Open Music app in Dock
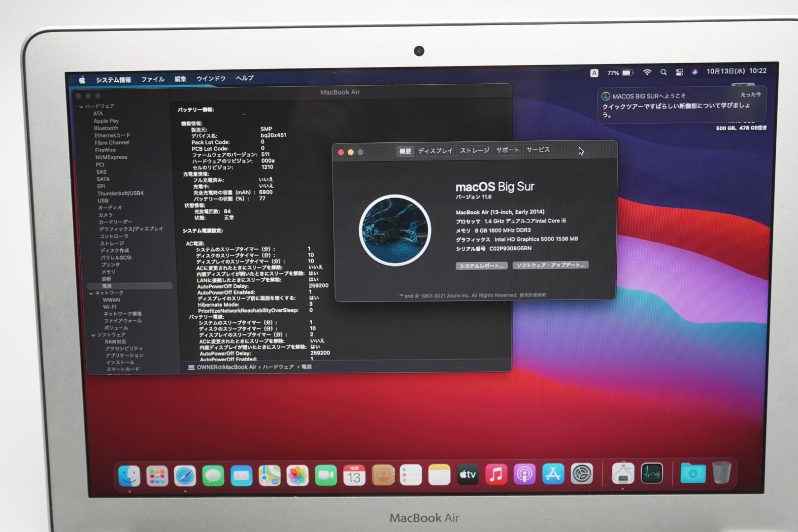This screenshot has height=532, width=798. pos(496,474)
